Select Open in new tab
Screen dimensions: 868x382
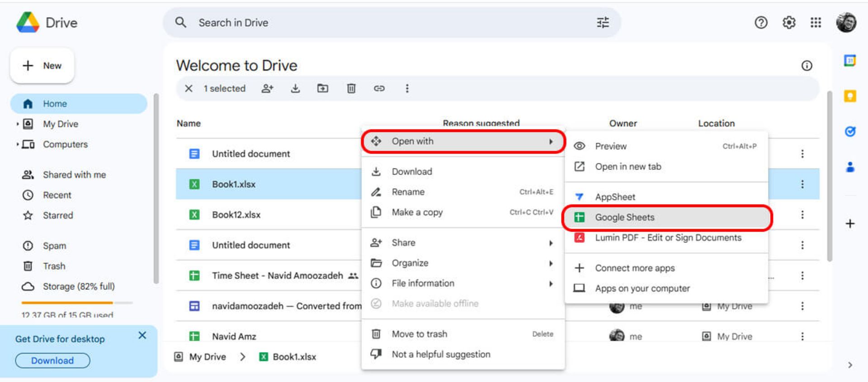[667, 167]
